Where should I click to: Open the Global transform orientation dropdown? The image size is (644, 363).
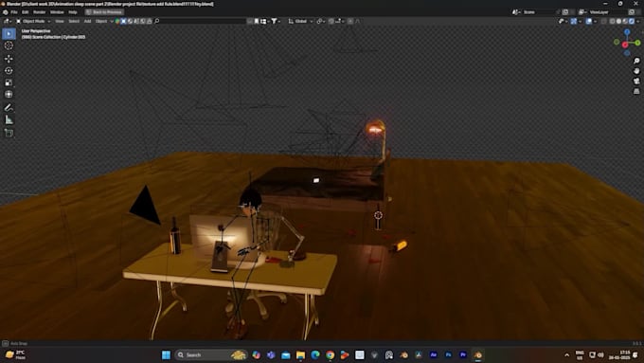coord(300,21)
